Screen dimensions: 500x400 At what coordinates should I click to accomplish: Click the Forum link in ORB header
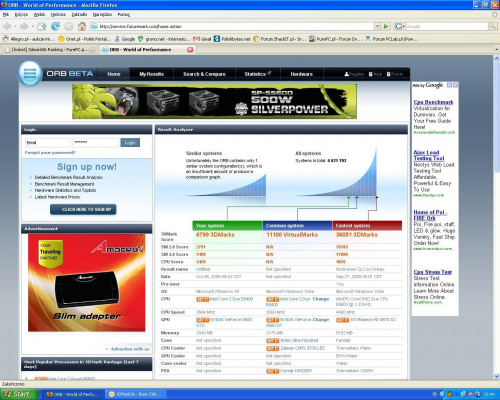click(395, 74)
